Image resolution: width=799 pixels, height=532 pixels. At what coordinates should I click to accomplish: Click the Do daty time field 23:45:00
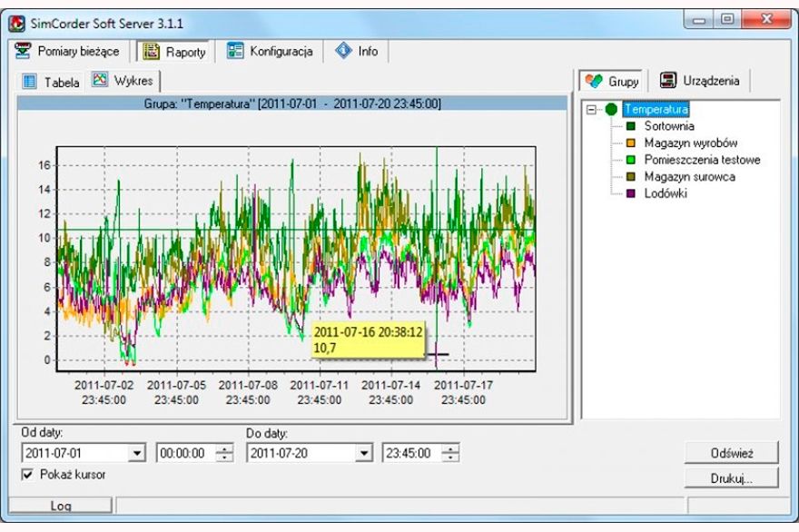pos(412,453)
